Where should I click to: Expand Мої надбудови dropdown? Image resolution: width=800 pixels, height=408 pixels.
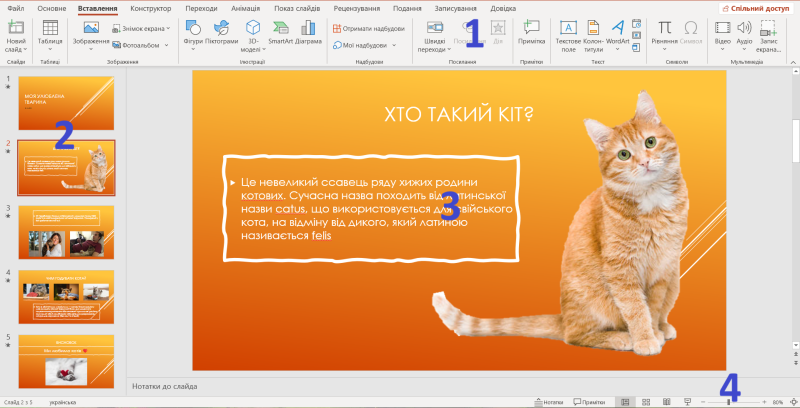pyautogui.click(x=394, y=45)
